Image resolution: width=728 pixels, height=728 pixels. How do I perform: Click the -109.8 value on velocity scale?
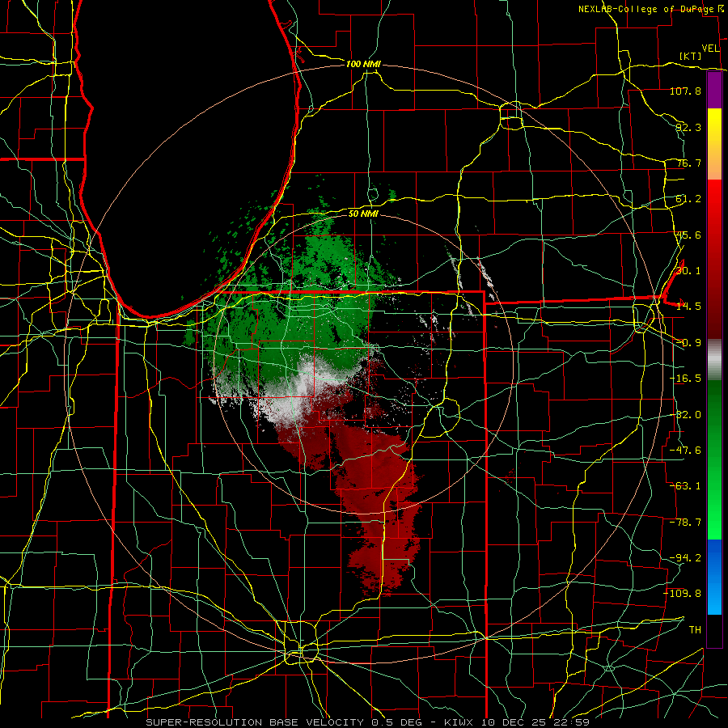683,594
